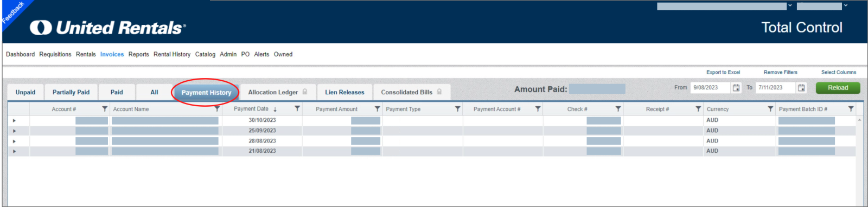Click the From date field showing 9/08/2023
The image size is (868, 207).
point(710,88)
